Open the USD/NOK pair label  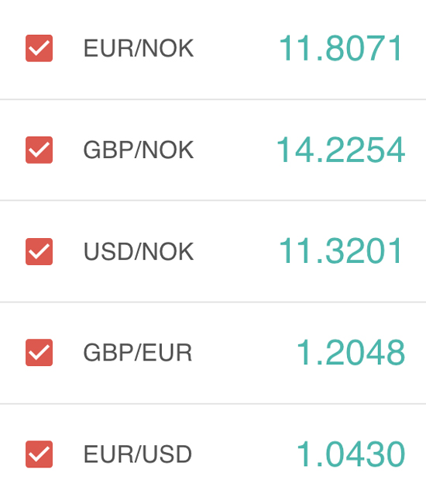coord(139,251)
